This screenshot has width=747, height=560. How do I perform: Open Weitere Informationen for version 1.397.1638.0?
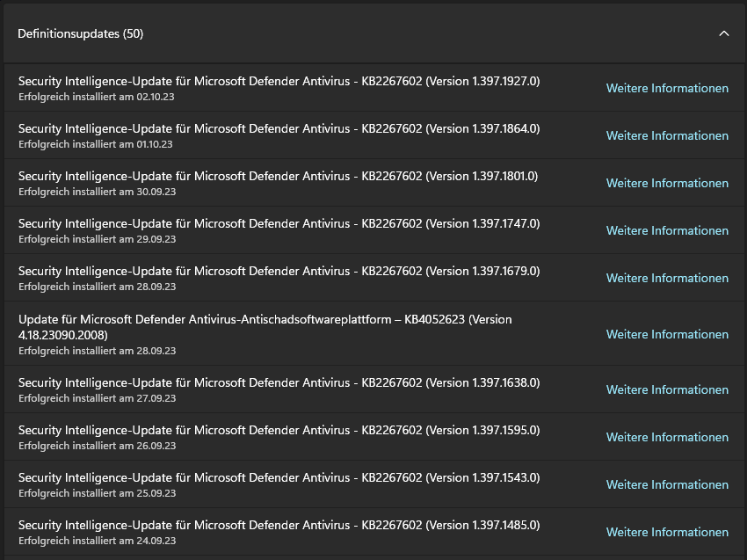pos(667,389)
